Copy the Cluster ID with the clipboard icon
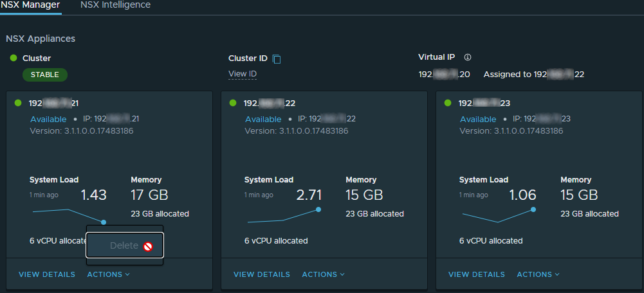 [x=277, y=59]
